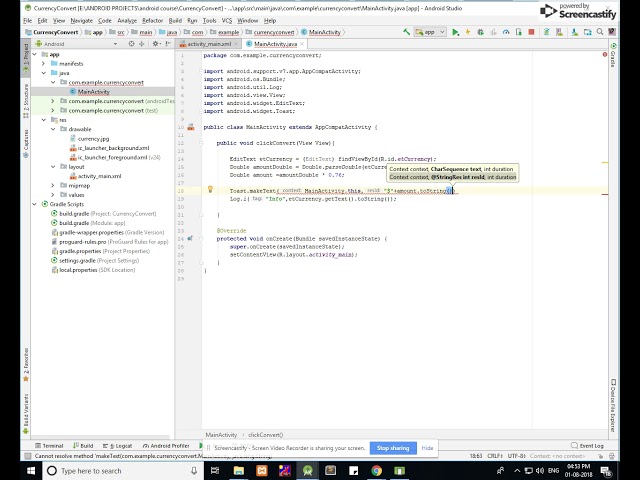Click the Make Project hammer icon
The width and height of the screenshot is (640, 480).
click(x=406, y=32)
